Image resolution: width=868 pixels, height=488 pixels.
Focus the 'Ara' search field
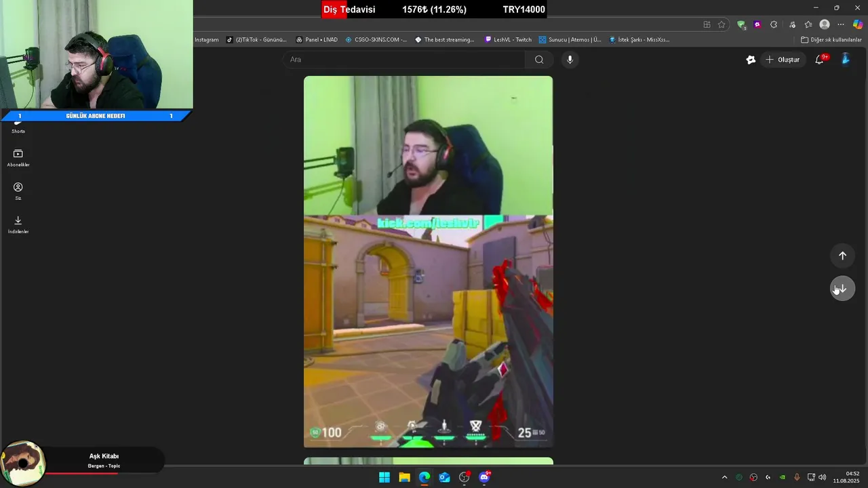(x=404, y=60)
